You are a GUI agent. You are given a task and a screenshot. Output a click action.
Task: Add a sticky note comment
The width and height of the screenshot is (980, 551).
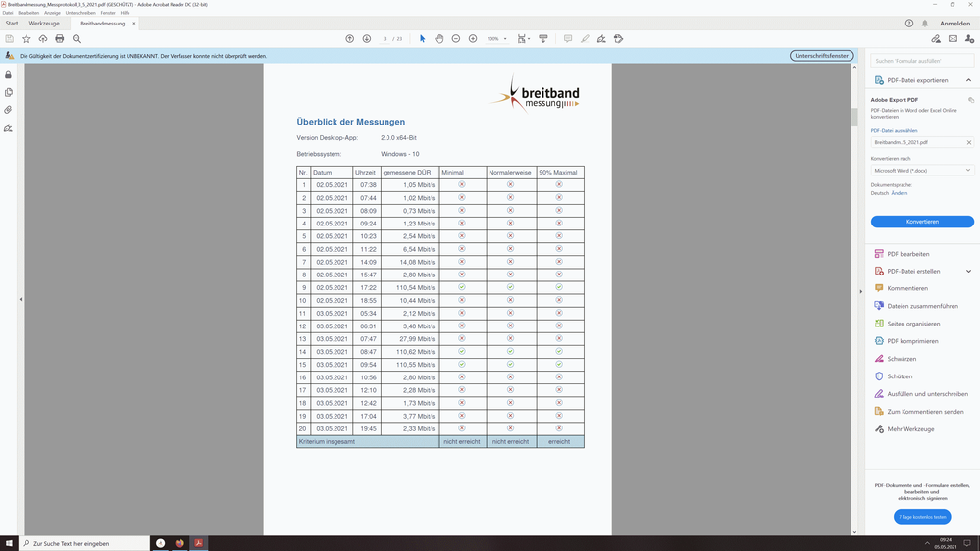(x=568, y=39)
